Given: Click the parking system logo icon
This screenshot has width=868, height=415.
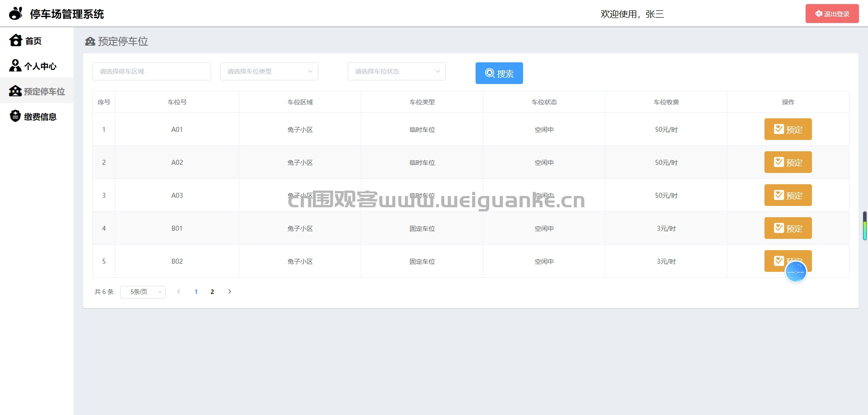Looking at the screenshot, I should point(16,14).
